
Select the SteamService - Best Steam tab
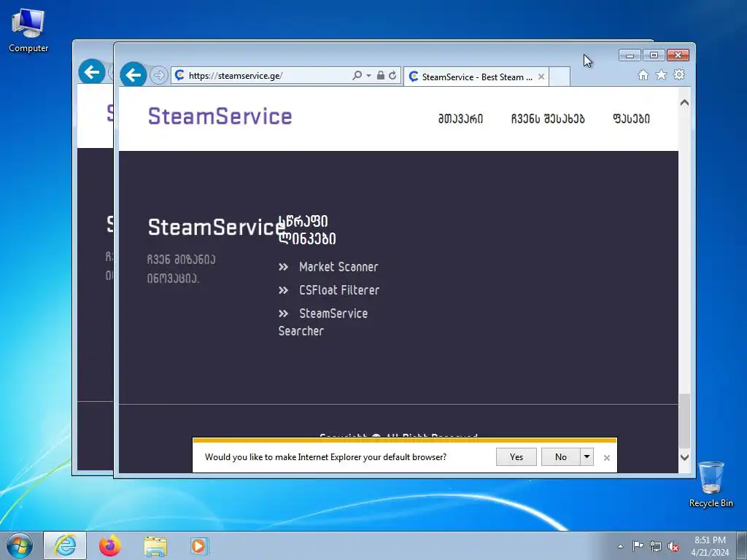coord(476,77)
